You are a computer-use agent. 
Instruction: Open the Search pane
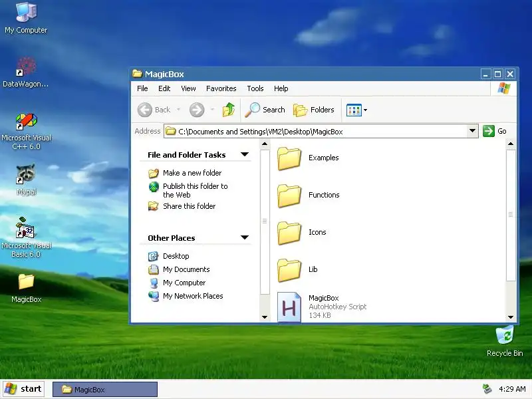pyautogui.click(x=265, y=110)
